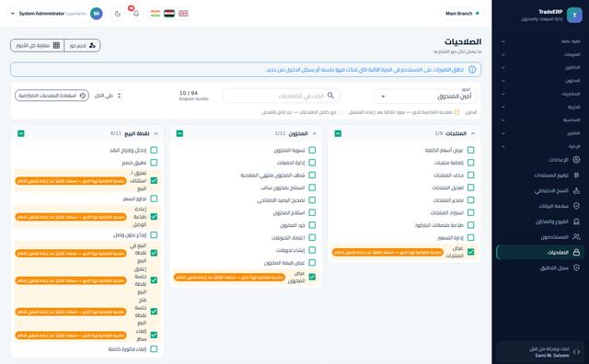This screenshot has width=589, height=364.
Task: Toggle all permissions in نقطة البيع card header
Action: click(x=21, y=133)
